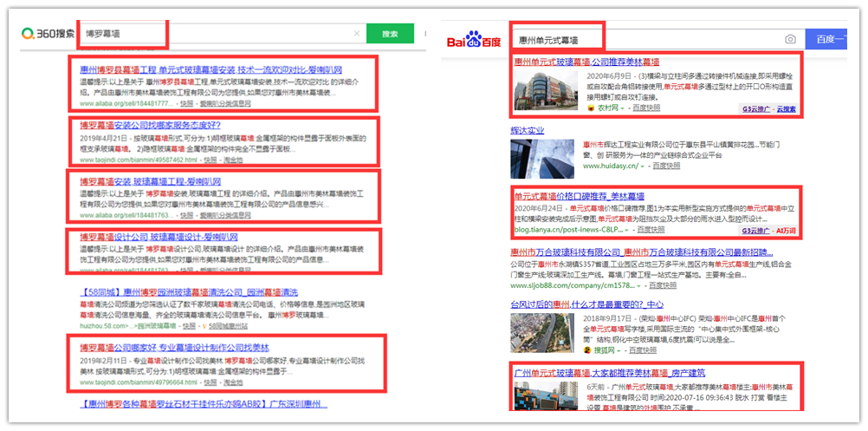Clear the 360 search box with the X

tap(357, 34)
